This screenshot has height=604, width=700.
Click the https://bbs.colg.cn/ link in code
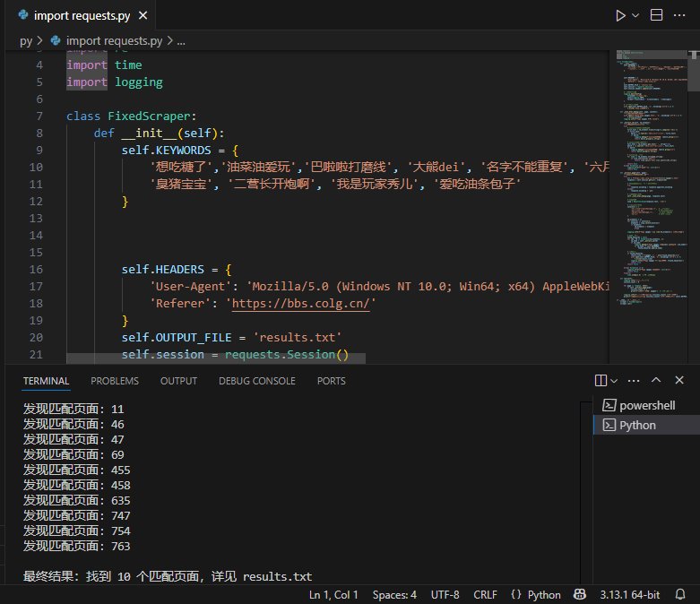300,304
